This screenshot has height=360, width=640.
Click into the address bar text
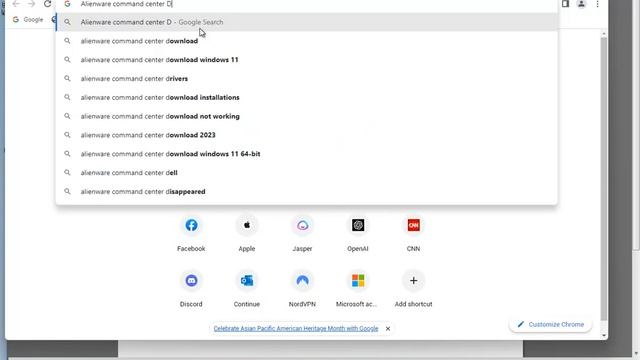tap(126, 4)
